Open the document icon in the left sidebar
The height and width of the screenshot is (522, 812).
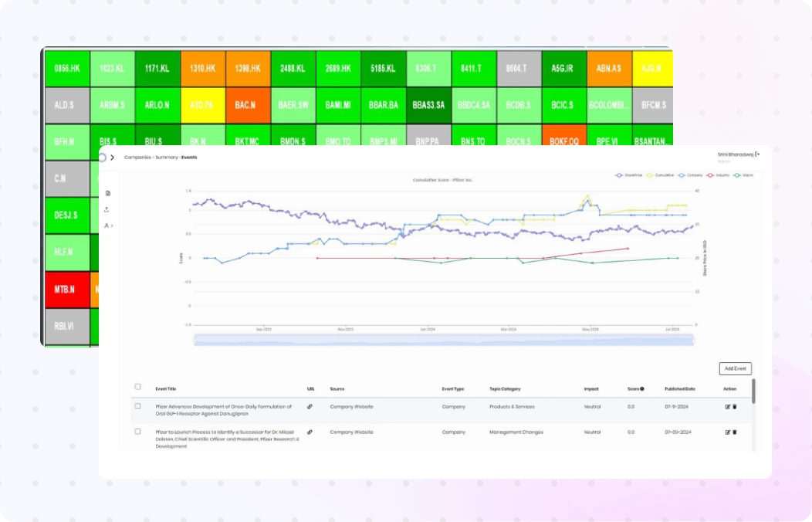click(x=108, y=193)
